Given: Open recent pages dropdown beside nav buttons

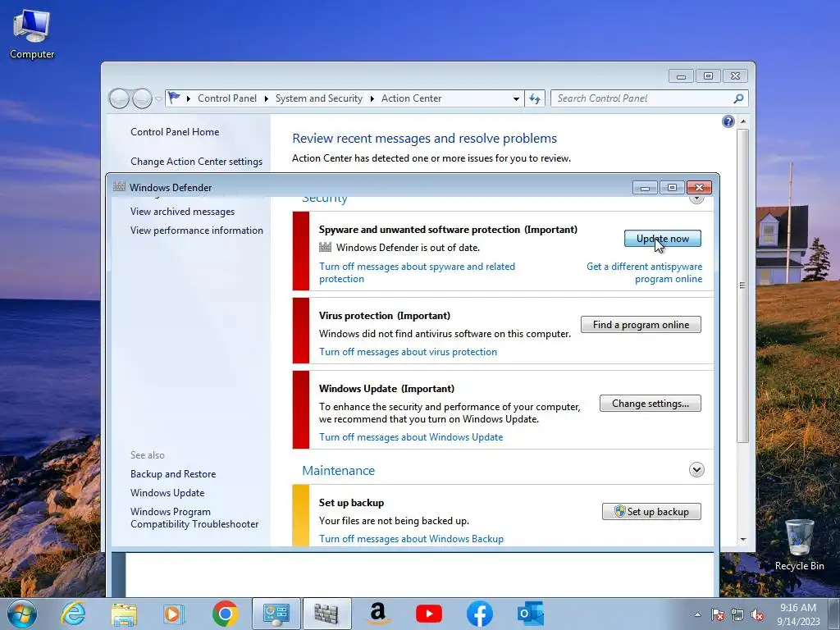Looking at the screenshot, I should (158, 99).
